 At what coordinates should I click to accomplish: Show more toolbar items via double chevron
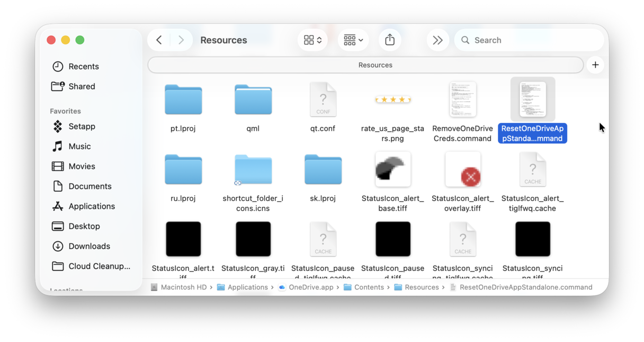[x=437, y=40]
